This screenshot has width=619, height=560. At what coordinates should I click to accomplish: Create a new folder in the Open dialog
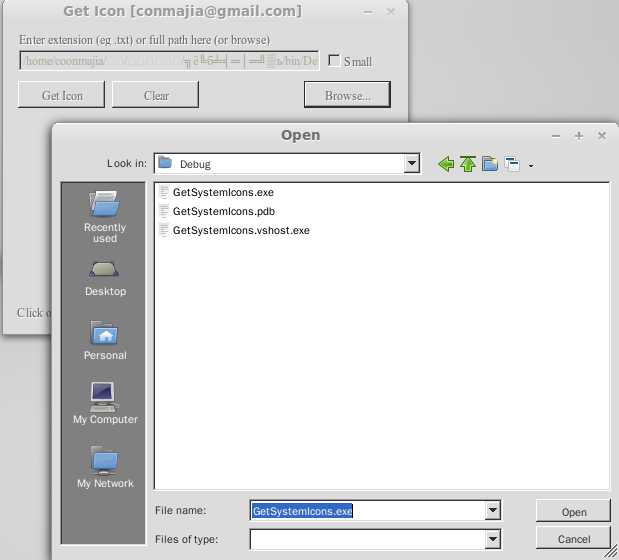tap(490, 164)
